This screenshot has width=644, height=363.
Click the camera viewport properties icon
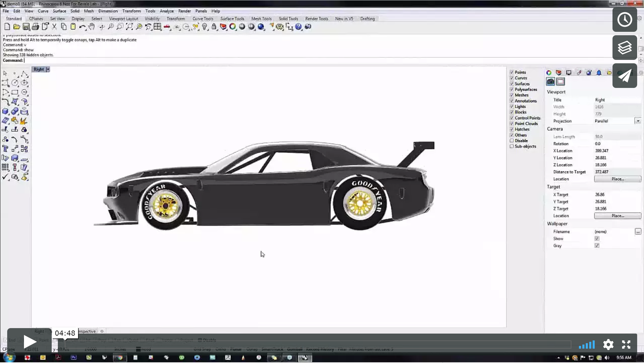(x=551, y=82)
